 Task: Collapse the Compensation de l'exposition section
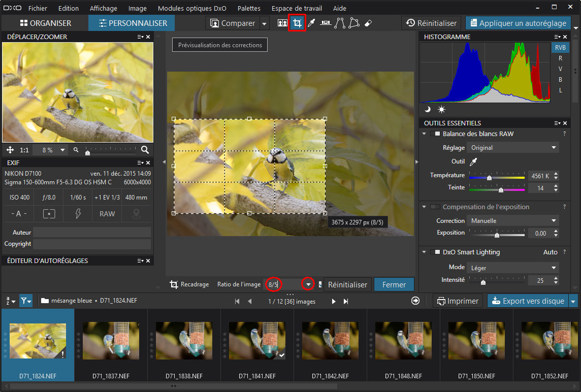tap(424, 207)
